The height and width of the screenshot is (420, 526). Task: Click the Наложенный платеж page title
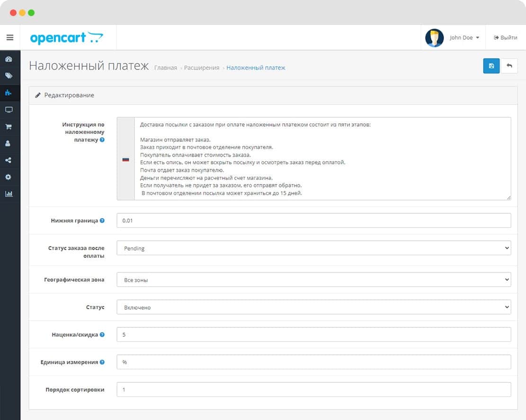pyautogui.click(x=89, y=66)
